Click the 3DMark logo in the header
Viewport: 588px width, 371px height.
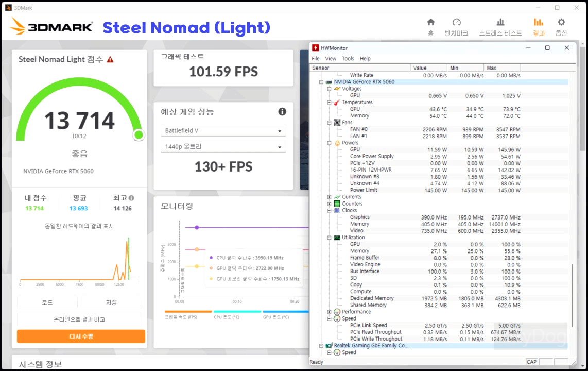[51, 27]
